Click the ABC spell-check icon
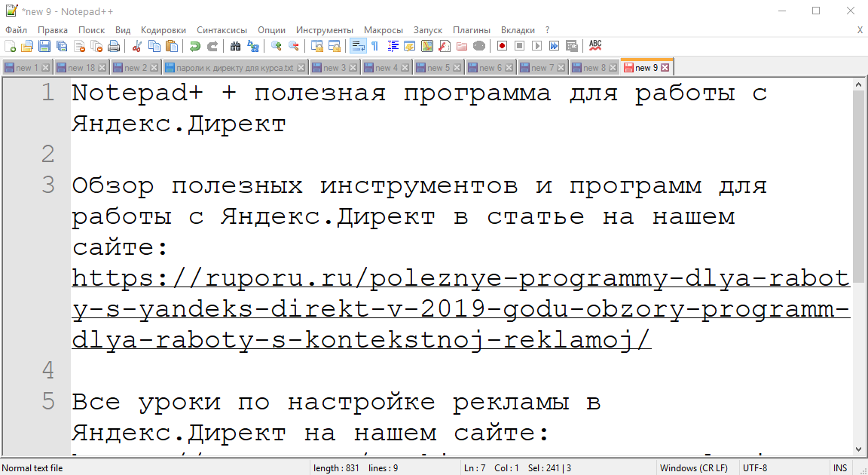 pos(595,46)
